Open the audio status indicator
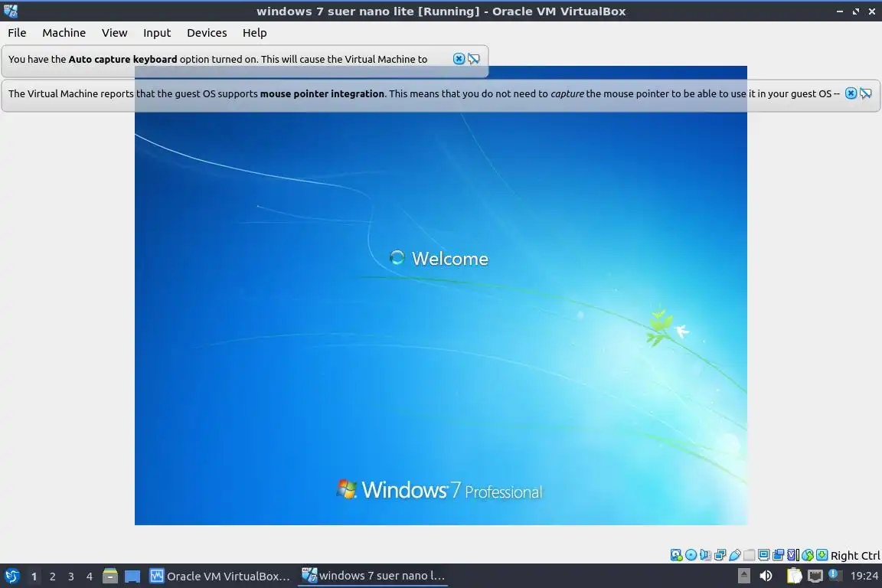This screenshot has width=882, height=588. pyautogui.click(x=705, y=555)
